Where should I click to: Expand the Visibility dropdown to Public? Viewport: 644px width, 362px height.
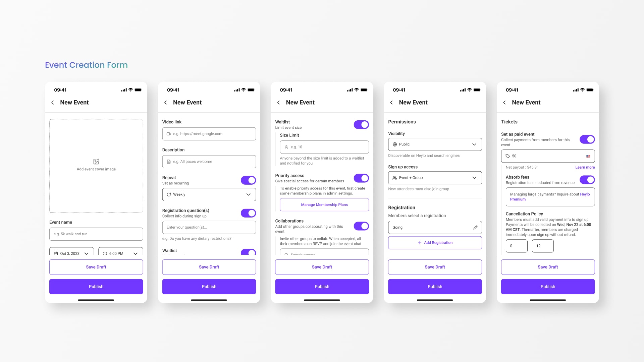[x=434, y=144]
